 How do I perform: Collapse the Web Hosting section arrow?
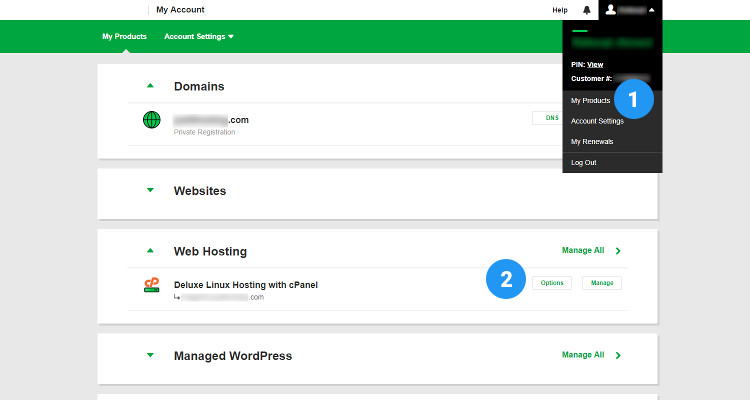(150, 250)
